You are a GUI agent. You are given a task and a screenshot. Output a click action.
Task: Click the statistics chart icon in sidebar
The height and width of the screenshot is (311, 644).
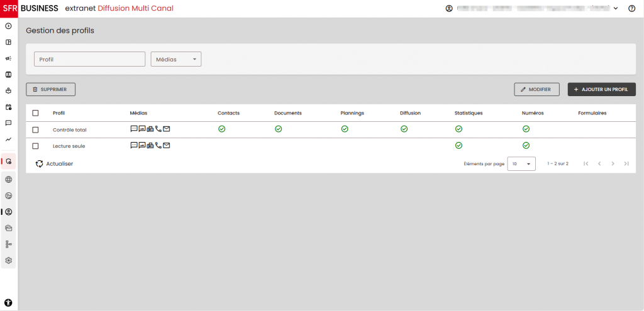click(9, 139)
